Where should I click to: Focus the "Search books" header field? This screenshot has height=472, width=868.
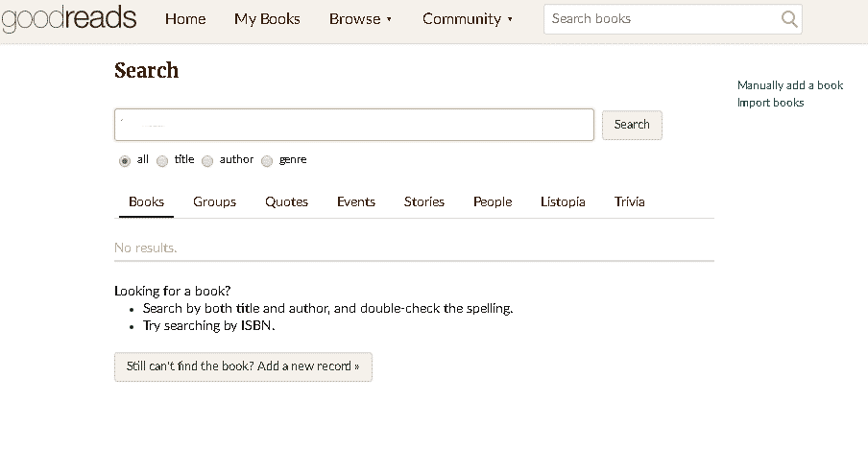[x=663, y=19]
